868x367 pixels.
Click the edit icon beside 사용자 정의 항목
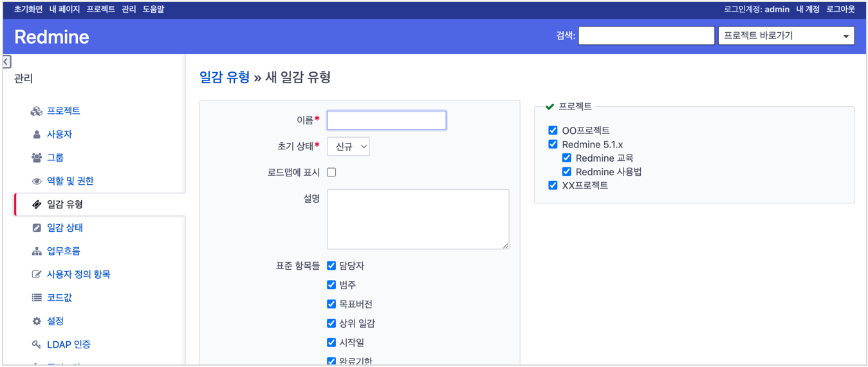point(37,274)
